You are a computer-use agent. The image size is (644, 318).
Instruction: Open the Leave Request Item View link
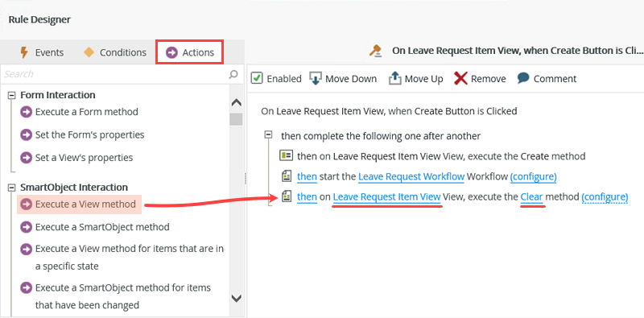pyautogui.click(x=387, y=197)
